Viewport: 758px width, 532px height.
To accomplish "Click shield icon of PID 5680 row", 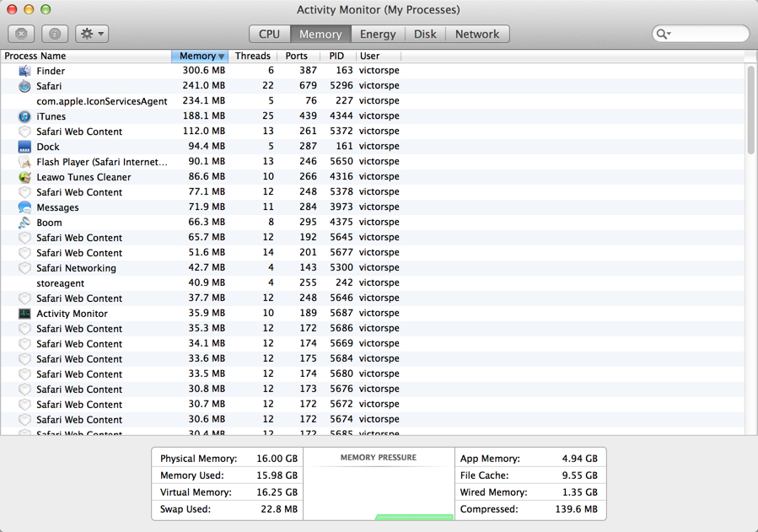I will (x=24, y=374).
